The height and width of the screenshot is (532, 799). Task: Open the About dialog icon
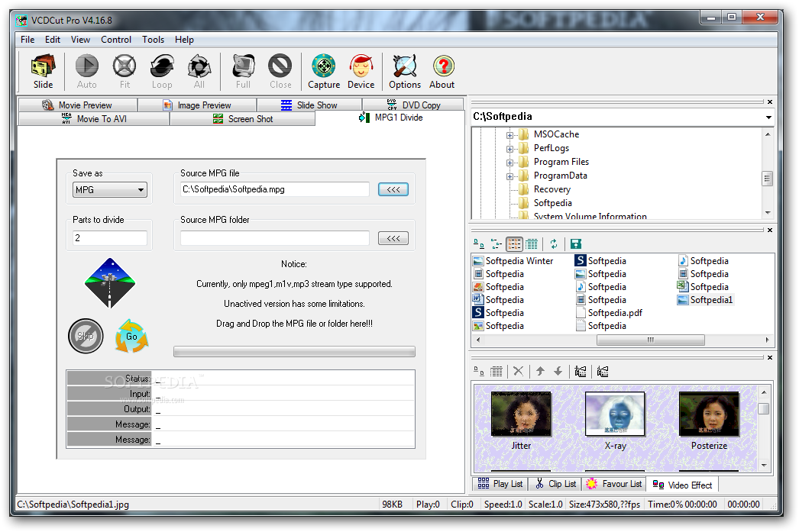point(442,72)
